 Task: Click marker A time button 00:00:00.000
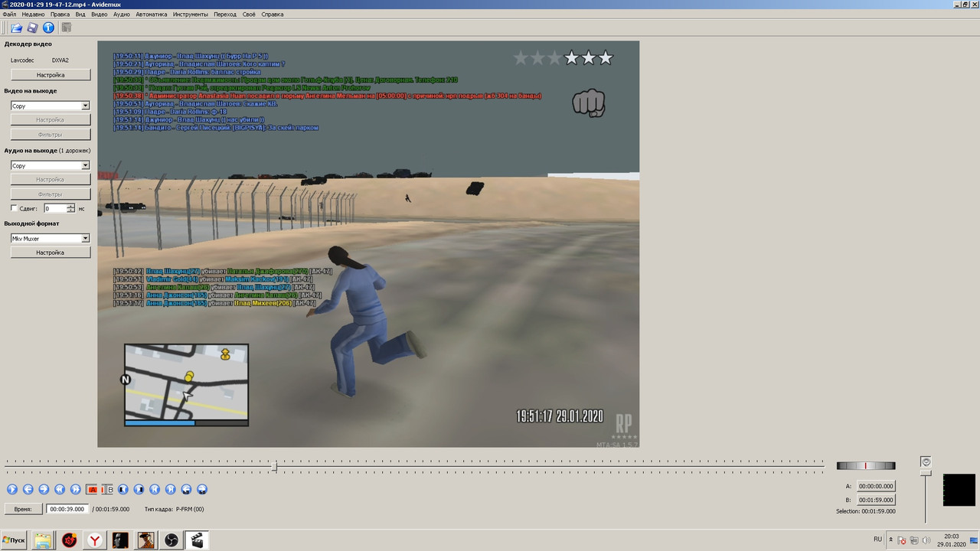(x=875, y=486)
